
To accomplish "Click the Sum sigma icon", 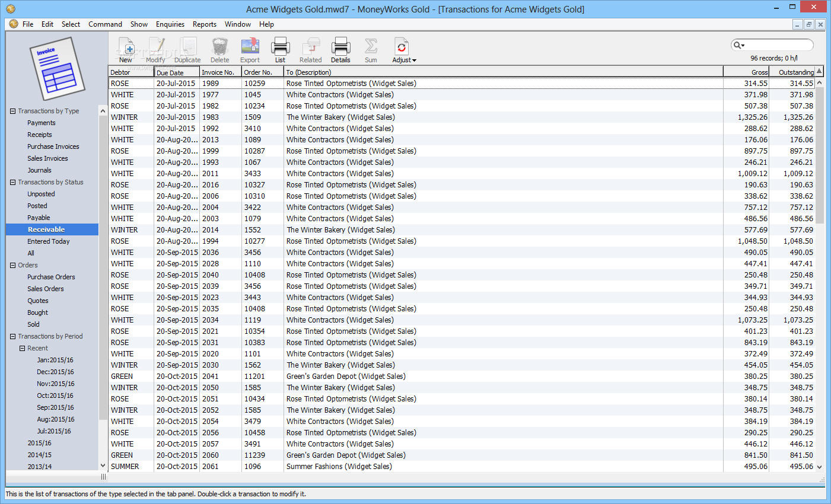I will (371, 50).
